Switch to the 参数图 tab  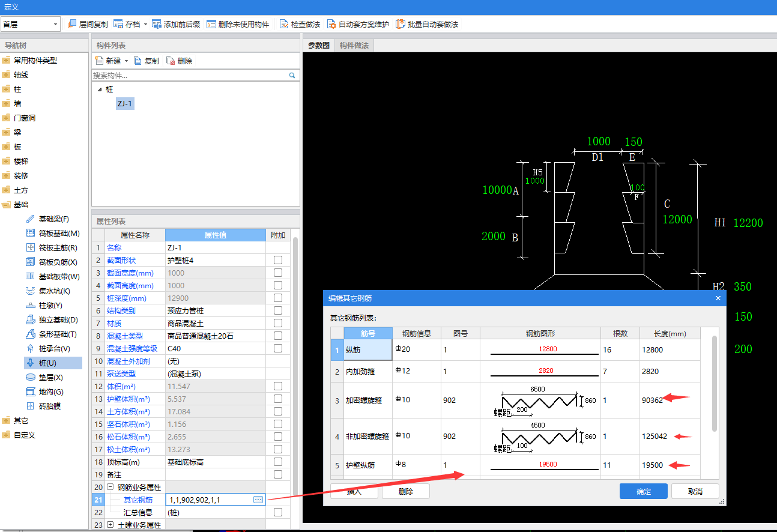(x=319, y=46)
